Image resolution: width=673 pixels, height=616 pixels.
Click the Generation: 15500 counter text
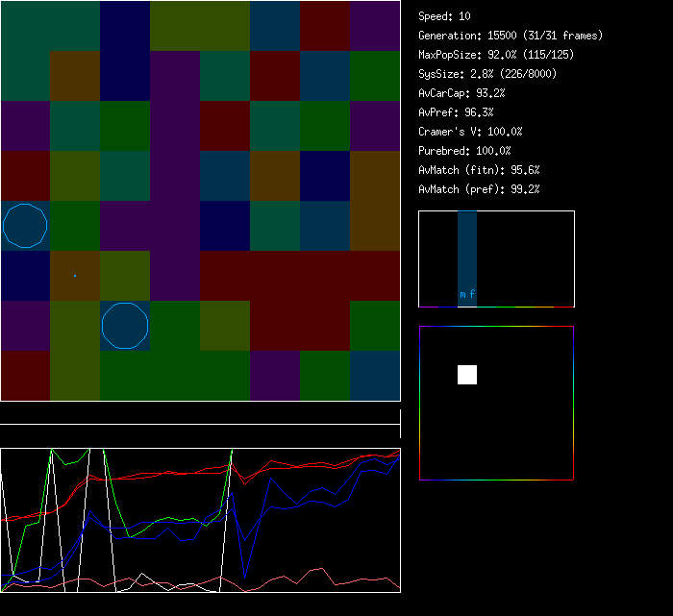[x=511, y=36]
